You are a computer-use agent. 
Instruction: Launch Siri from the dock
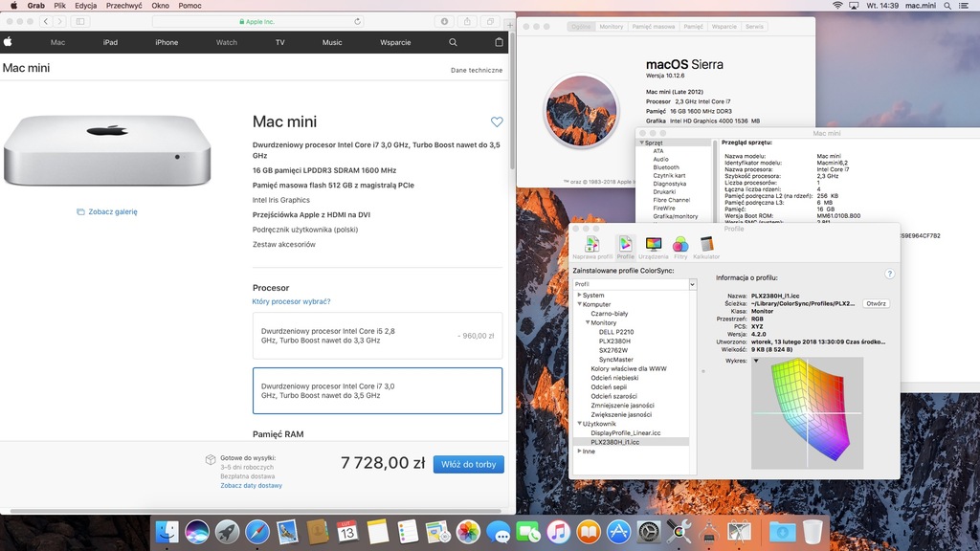click(x=197, y=532)
